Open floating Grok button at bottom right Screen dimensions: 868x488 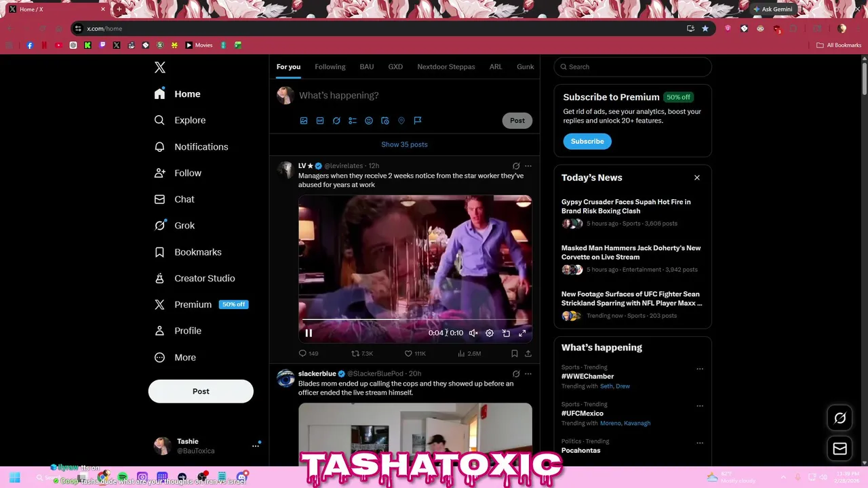pyautogui.click(x=840, y=418)
